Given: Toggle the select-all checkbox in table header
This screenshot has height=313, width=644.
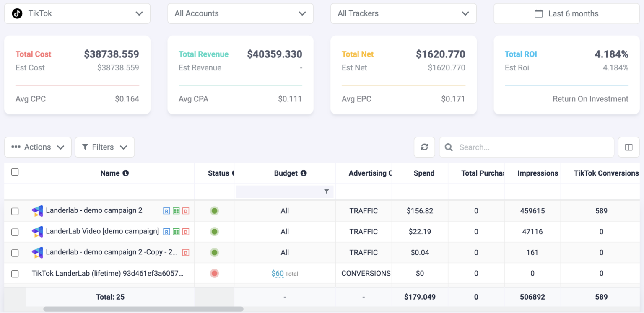Looking at the screenshot, I should [15, 172].
